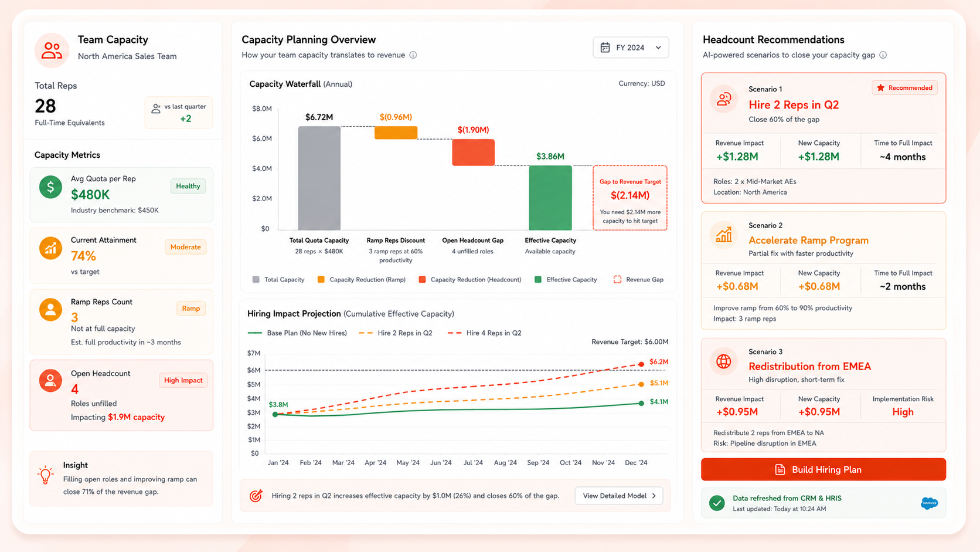Viewport: 980px width, 552px height.
Task: Click the info icon beside capacity overview subtitle
Action: pyautogui.click(x=413, y=55)
